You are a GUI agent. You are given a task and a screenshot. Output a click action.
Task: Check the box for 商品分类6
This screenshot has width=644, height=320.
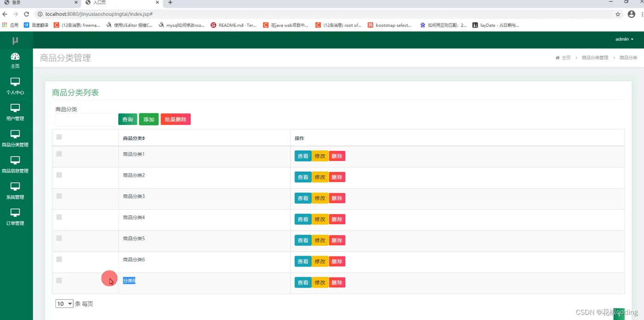[59, 259]
